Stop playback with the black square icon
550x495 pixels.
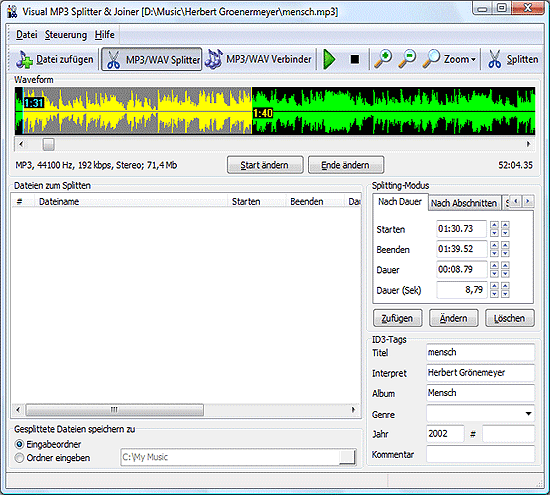click(355, 59)
